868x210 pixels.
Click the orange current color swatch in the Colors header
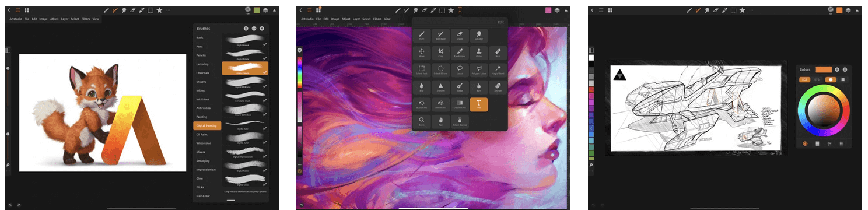(x=824, y=69)
